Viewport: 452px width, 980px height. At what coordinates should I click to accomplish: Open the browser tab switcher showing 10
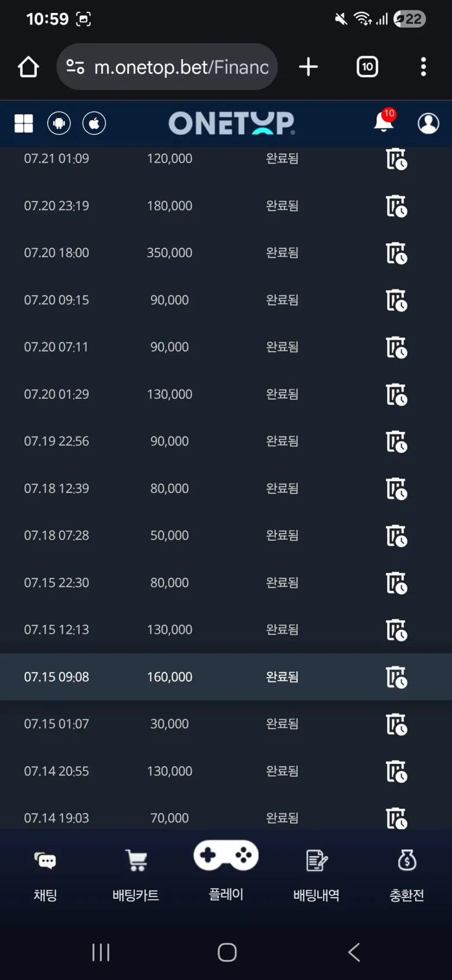point(368,67)
